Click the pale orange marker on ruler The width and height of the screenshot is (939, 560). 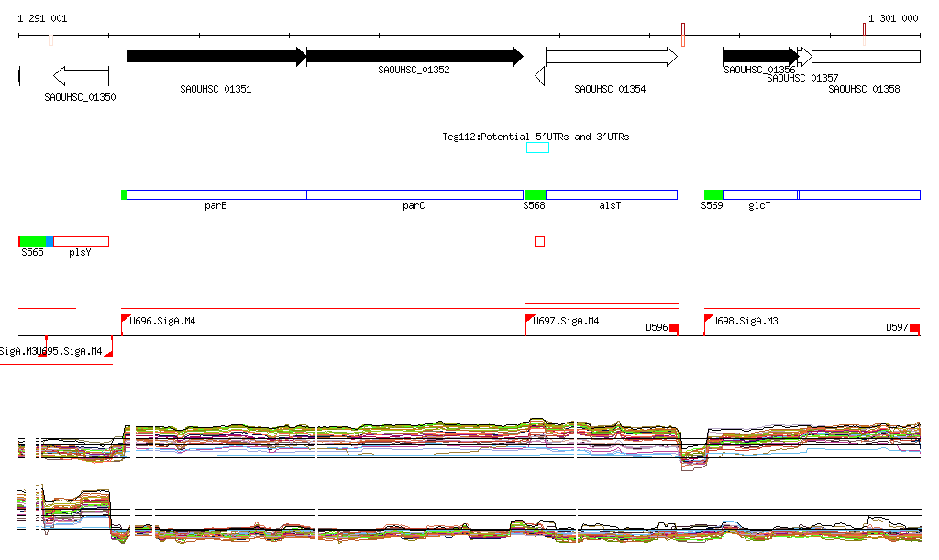[x=51, y=40]
